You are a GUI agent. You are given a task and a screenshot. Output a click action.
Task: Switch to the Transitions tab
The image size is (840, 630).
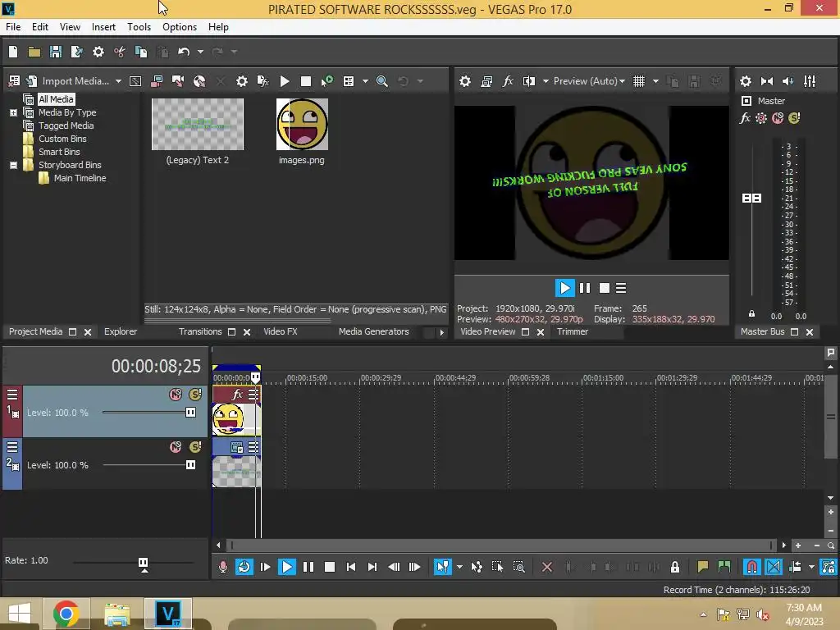point(200,331)
